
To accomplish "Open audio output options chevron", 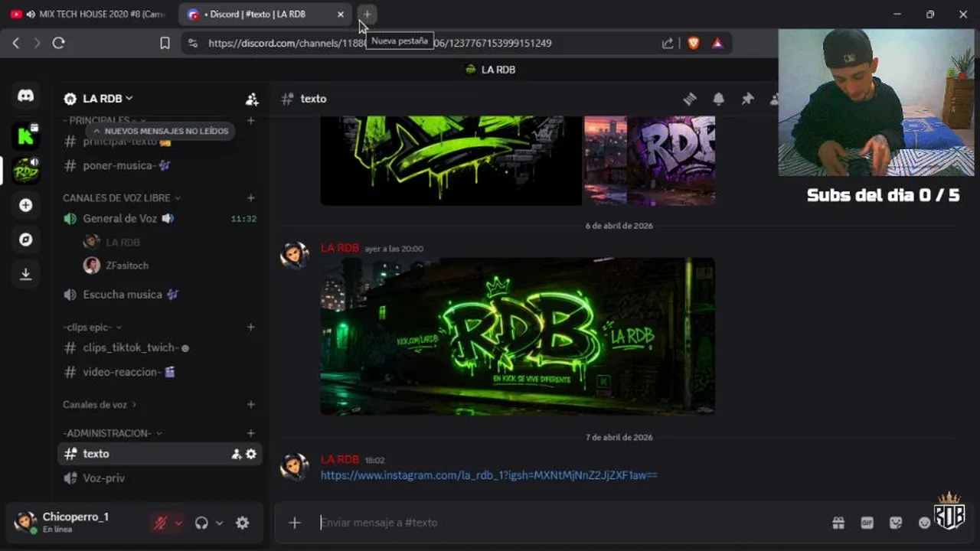I will pos(219,523).
